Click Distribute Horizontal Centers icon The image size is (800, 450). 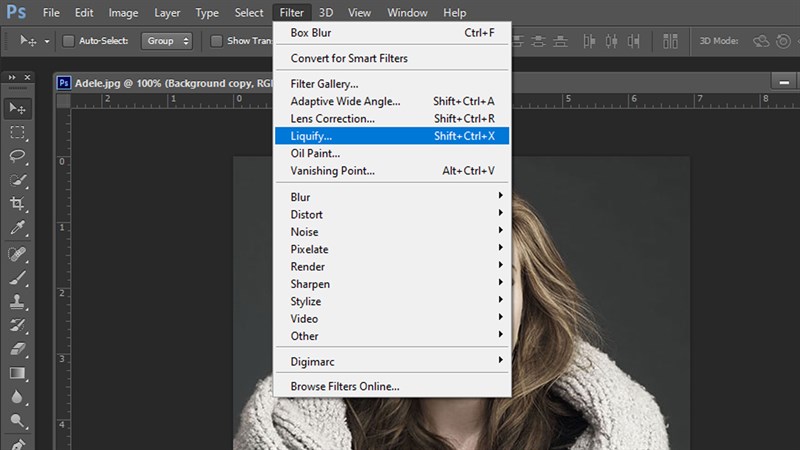coord(611,41)
